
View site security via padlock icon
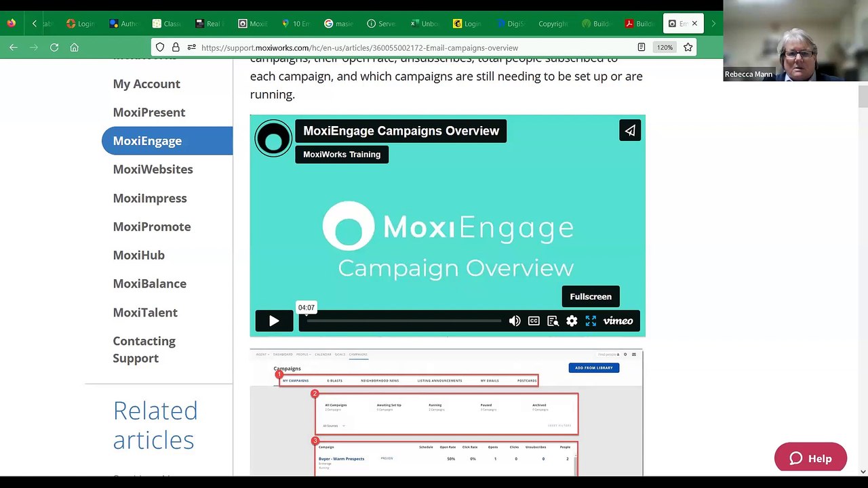click(x=176, y=47)
